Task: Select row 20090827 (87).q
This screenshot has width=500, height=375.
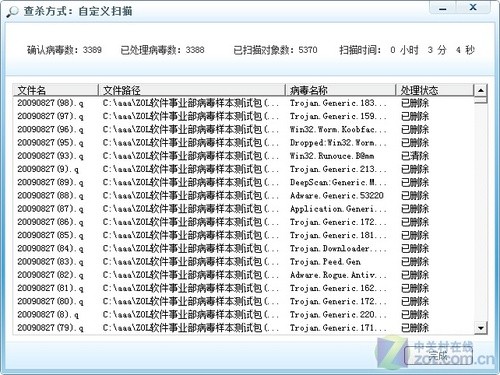Action: point(243,209)
